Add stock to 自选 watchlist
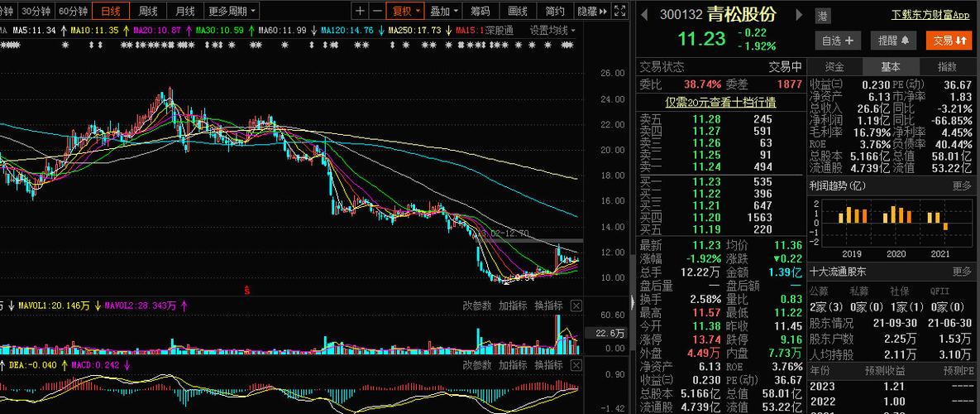980x414 pixels. (837, 41)
